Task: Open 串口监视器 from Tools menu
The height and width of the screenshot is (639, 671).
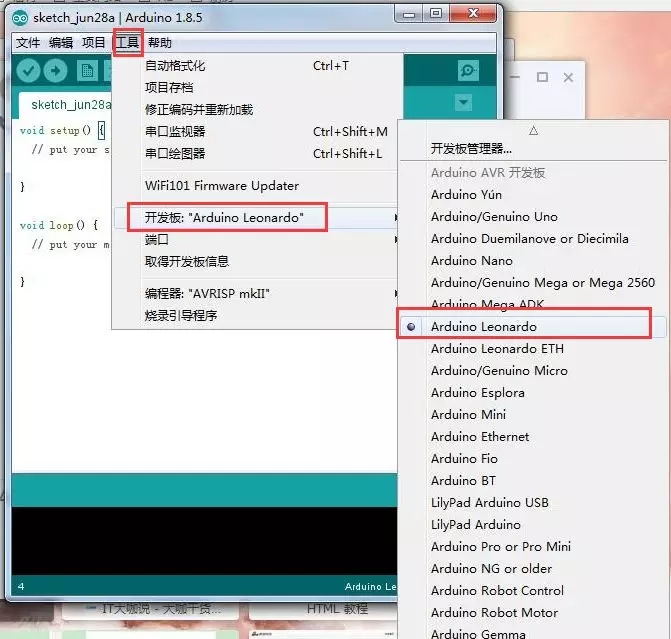Action: pyautogui.click(x=257, y=131)
